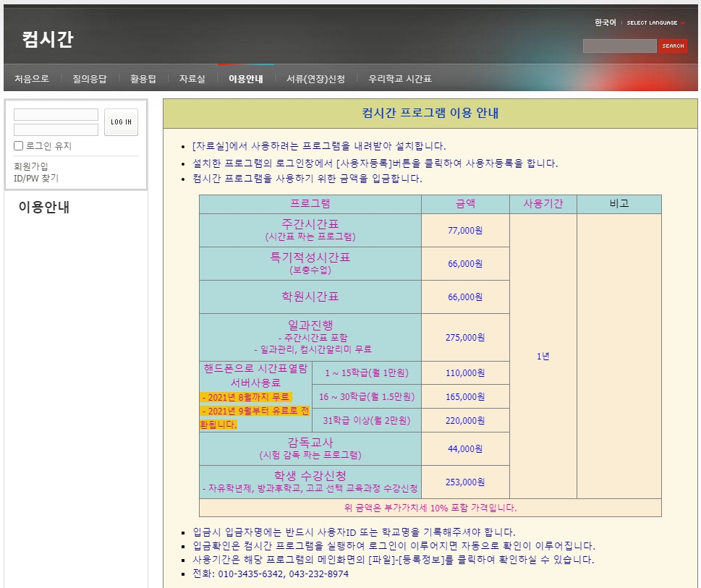701x588 pixels.
Task: Click the 275,000원 price cell
Action: click(465, 337)
